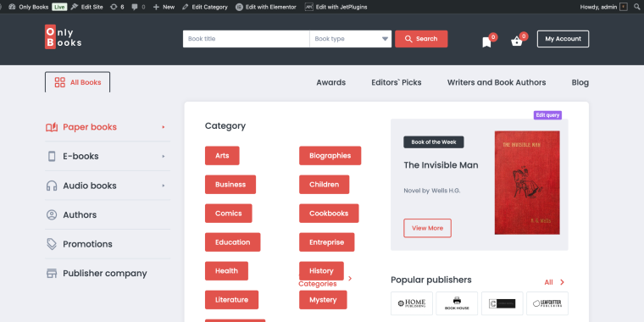
Task: Click the Only Books site logo
Action: pyautogui.click(x=64, y=37)
